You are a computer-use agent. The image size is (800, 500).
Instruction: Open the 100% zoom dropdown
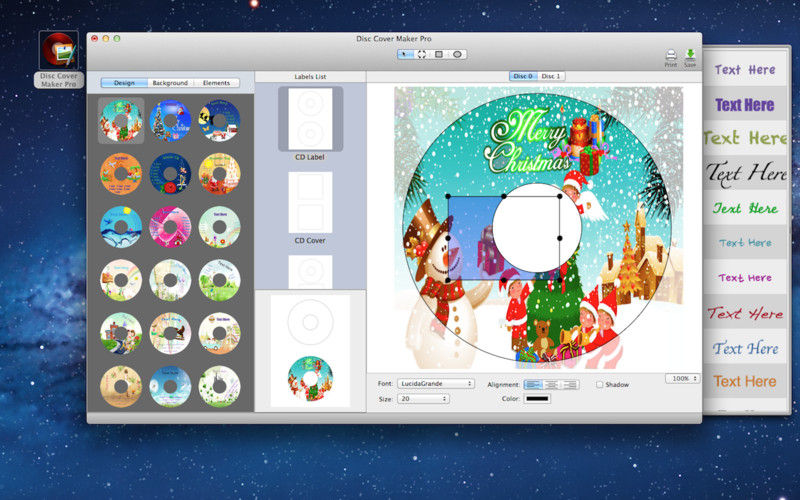click(x=683, y=379)
